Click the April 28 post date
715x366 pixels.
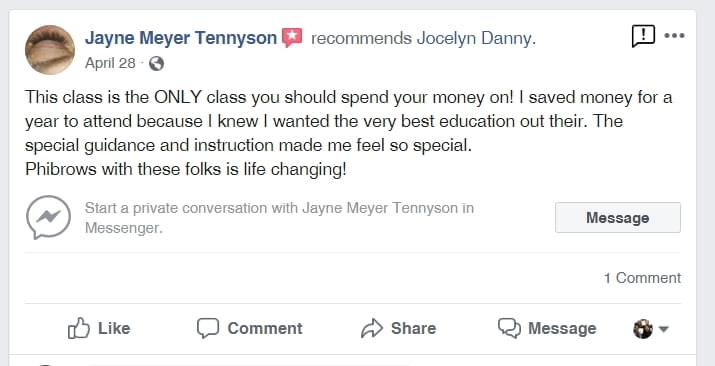click(x=110, y=63)
